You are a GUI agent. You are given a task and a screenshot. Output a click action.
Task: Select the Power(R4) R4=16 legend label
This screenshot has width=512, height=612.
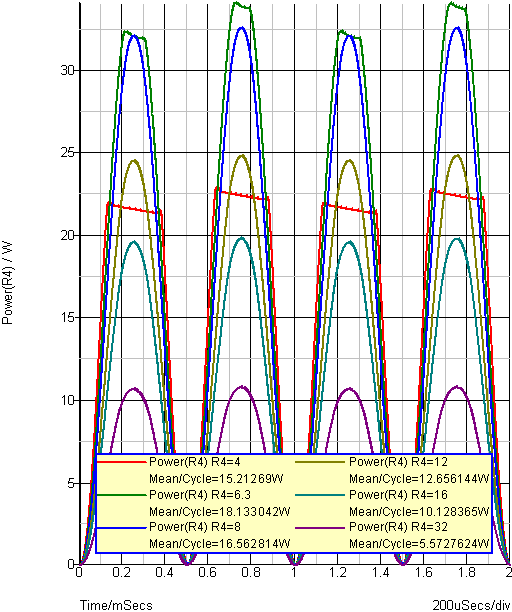click(398, 495)
